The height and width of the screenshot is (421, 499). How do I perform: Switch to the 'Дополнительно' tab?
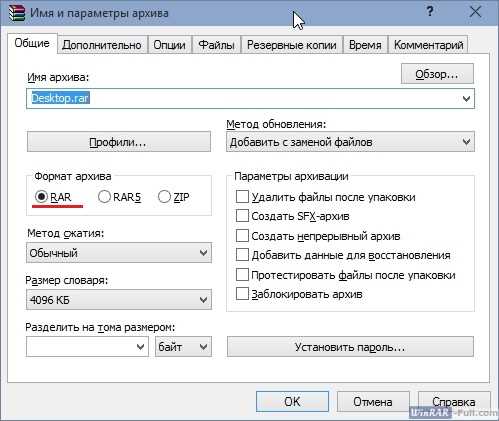(x=102, y=45)
